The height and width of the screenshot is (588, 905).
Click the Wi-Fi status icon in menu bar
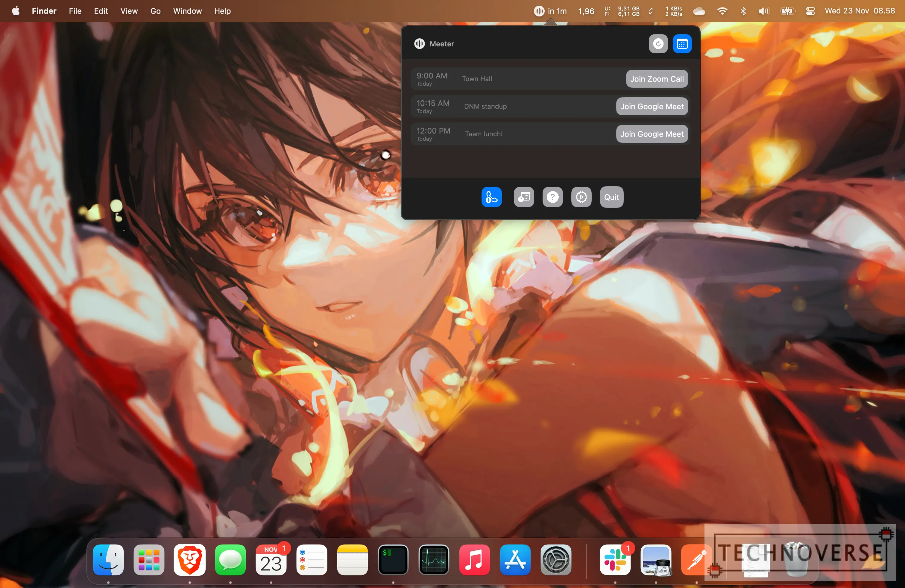(x=721, y=11)
